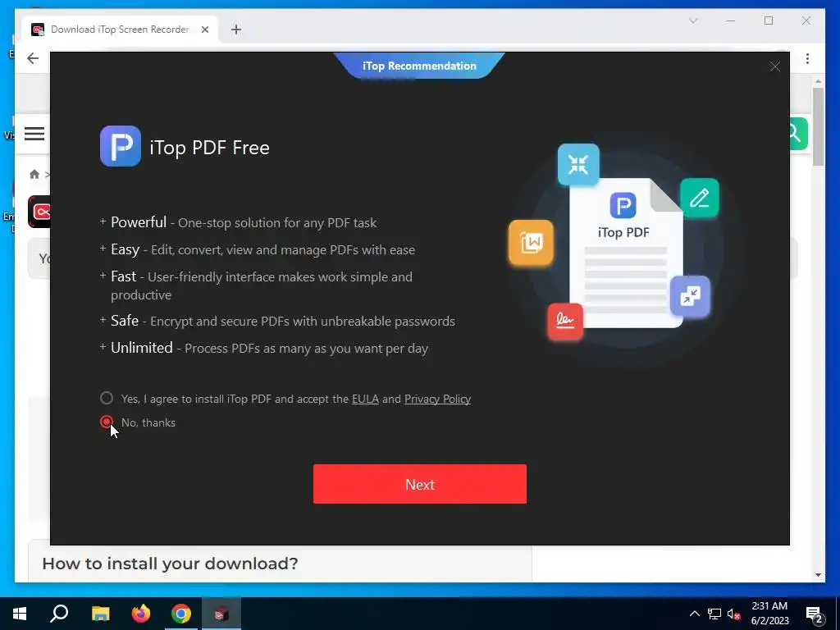
Task: Open Windows taskbar search
Action: (x=59, y=614)
